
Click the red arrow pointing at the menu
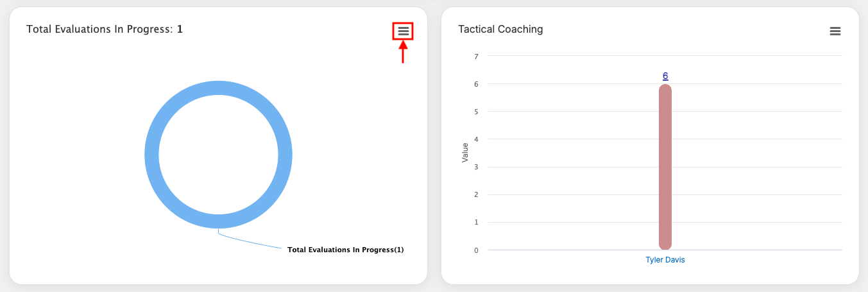coord(403,53)
